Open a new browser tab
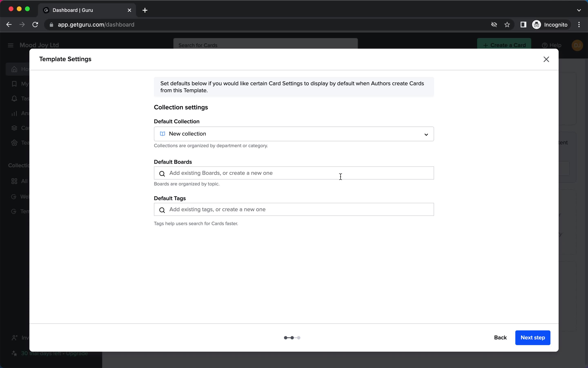 tap(145, 10)
